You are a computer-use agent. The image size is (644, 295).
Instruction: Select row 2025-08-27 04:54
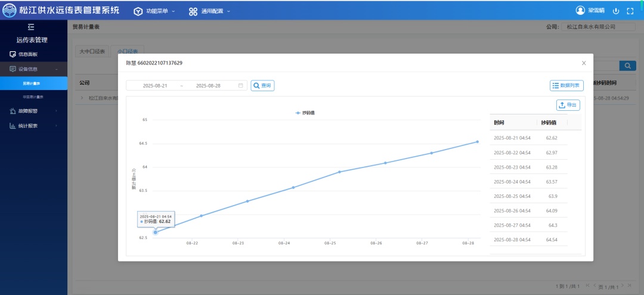[528, 225]
